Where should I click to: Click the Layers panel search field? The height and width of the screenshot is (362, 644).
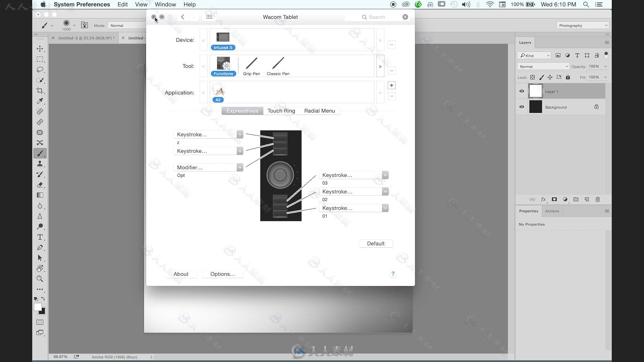[x=534, y=55]
